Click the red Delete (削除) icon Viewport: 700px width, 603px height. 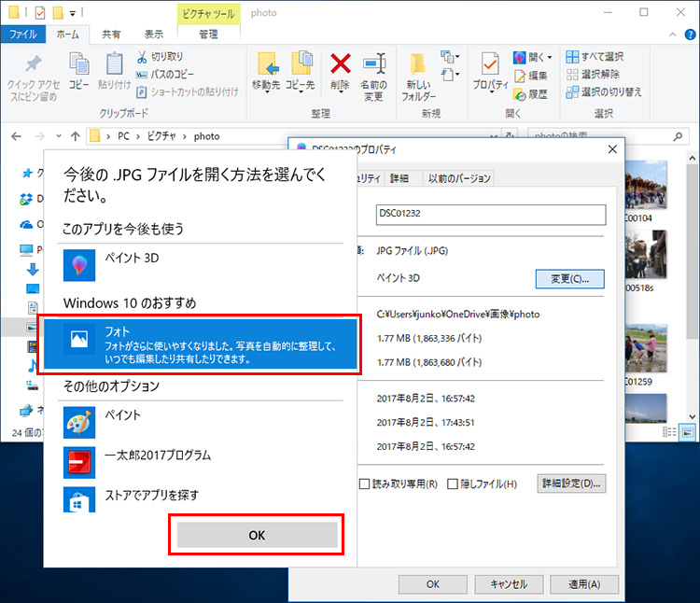340,63
